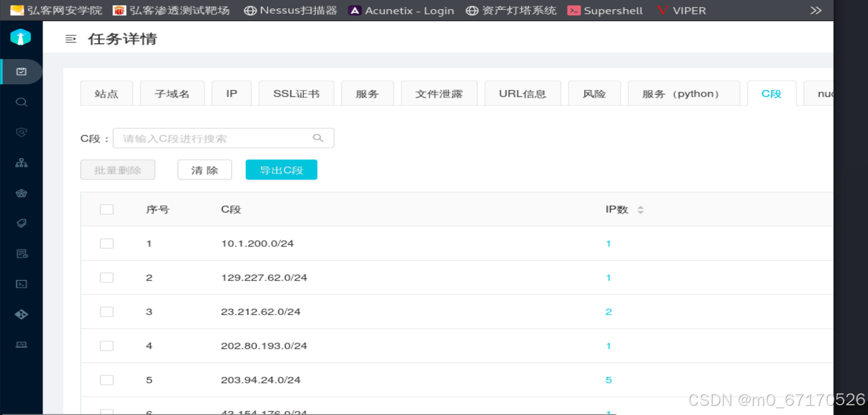This screenshot has height=415, width=868.
Task: Open the task management sidebar icon
Action: [x=21, y=72]
